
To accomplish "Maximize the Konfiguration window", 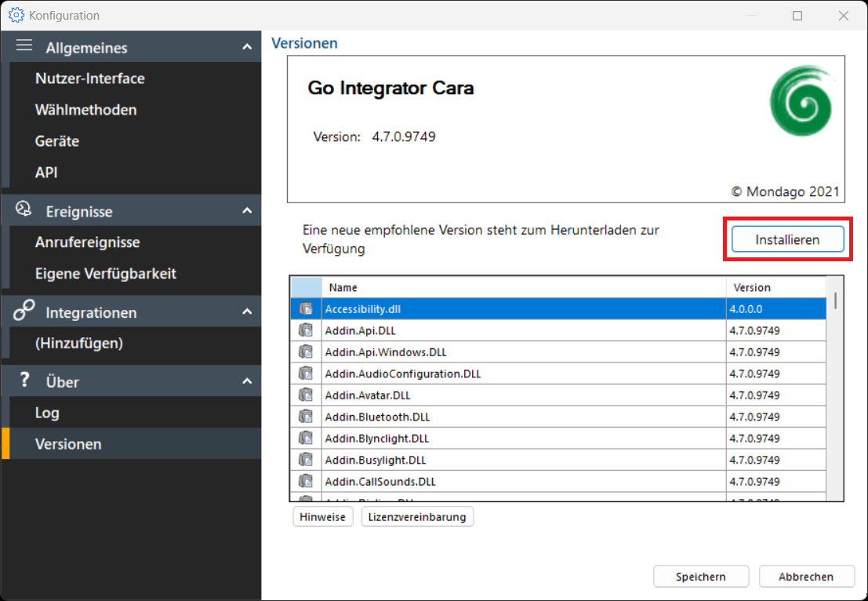I will coord(797,16).
